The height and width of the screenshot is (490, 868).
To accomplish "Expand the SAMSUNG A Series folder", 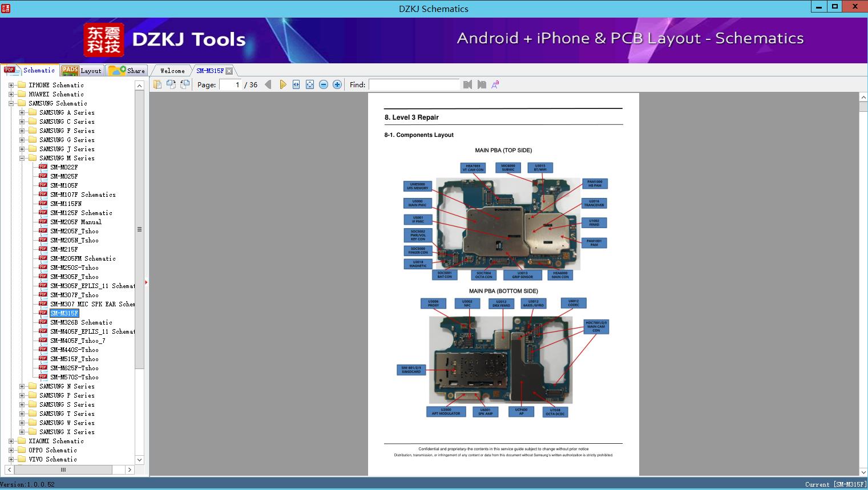I will pyautogui.click(x=22, y=112).
